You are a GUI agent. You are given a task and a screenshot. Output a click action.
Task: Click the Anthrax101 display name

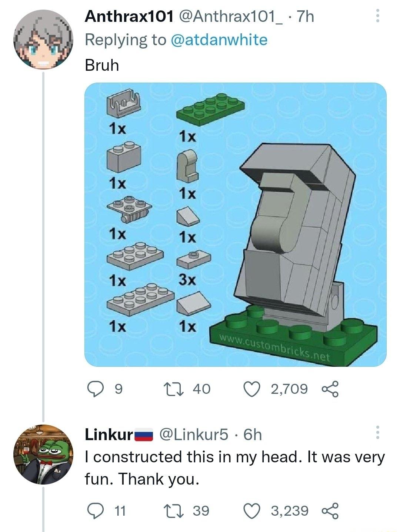pos(129,16)
